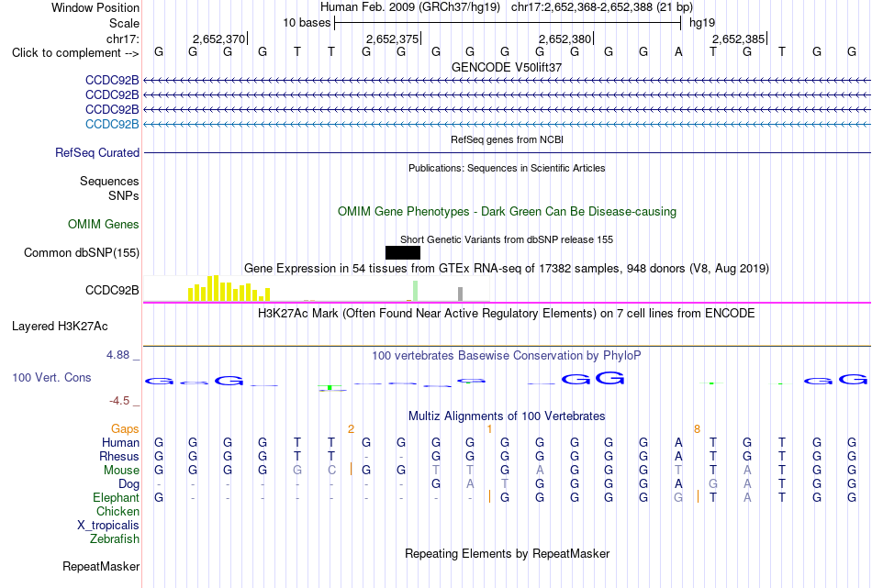Viewport: 872px width, 588px height.
Task: Open the OMIM Genes track label
Action: tap(103, 225)
